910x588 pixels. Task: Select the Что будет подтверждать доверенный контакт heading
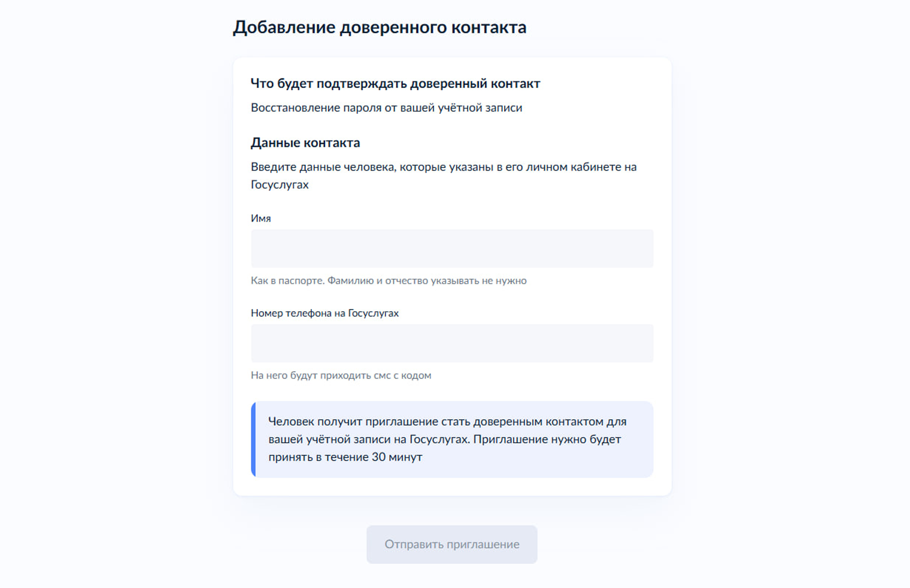(x=395, y=84)
